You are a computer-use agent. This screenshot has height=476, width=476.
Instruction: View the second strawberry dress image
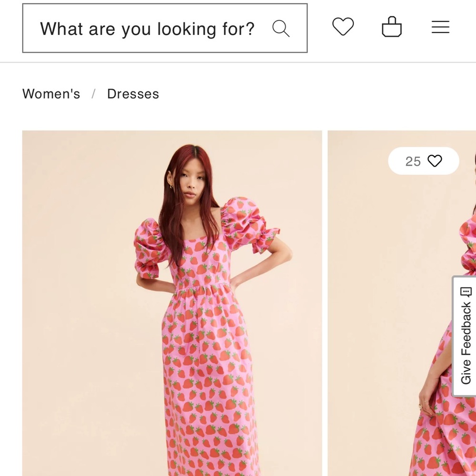402,303
